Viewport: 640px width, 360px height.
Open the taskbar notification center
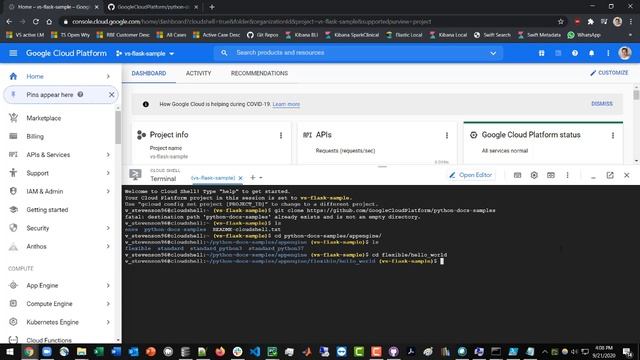[x=627, y=352]
